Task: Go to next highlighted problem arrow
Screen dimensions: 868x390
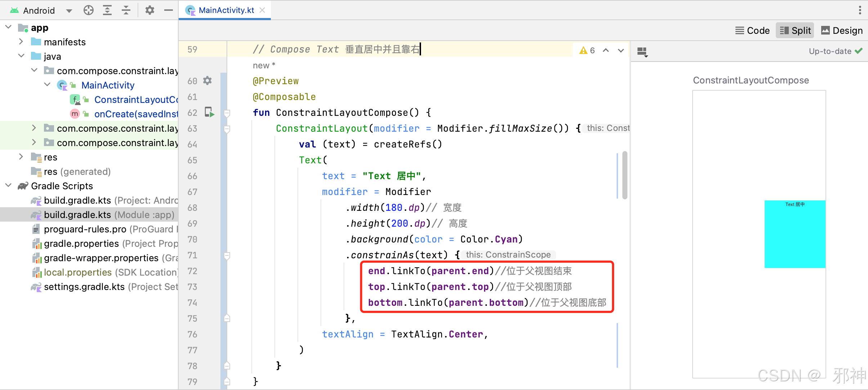Action: [621, 50]
